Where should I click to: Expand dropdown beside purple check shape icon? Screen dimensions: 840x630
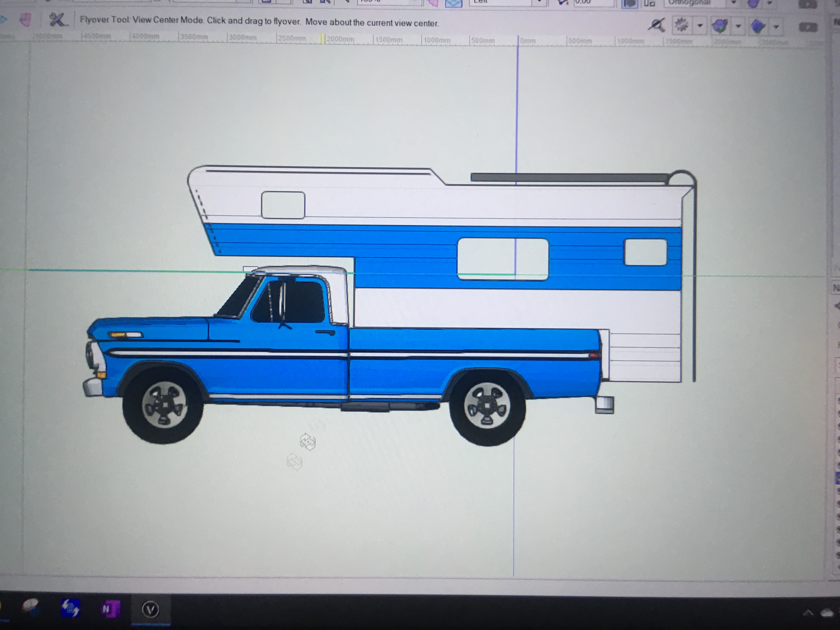[x=738, y=26]
